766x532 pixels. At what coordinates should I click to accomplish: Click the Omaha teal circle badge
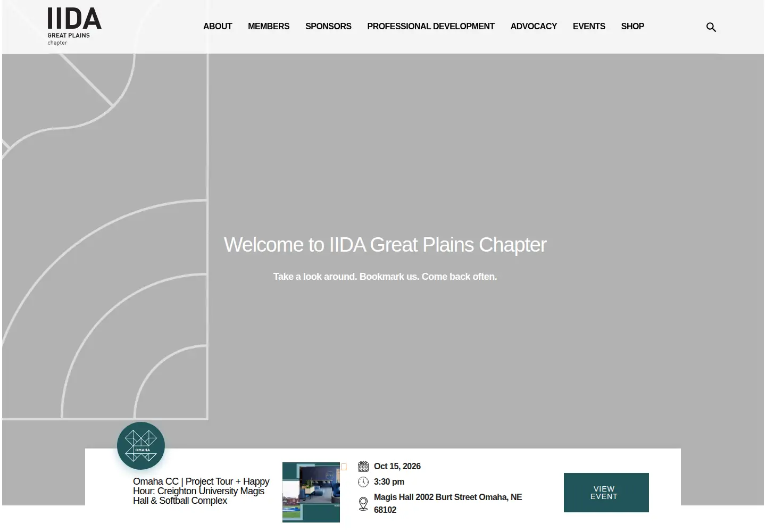point(141,446)
